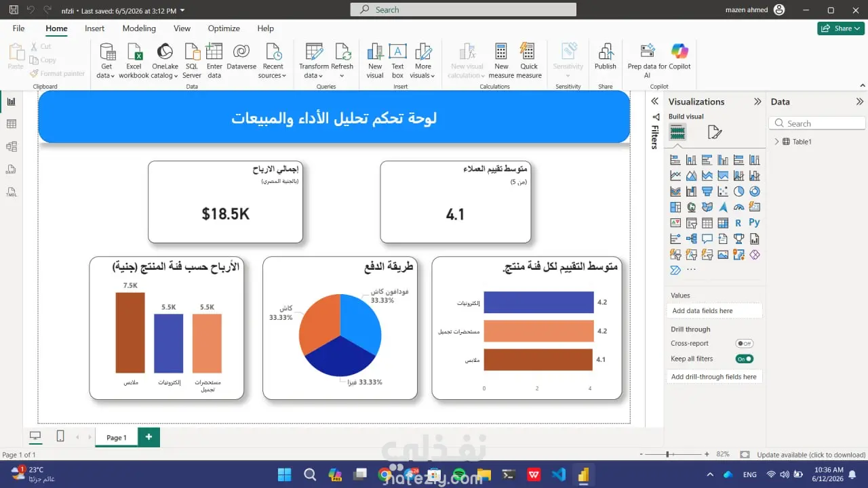Click Update available download notice
868x488 pixels.
811,455
